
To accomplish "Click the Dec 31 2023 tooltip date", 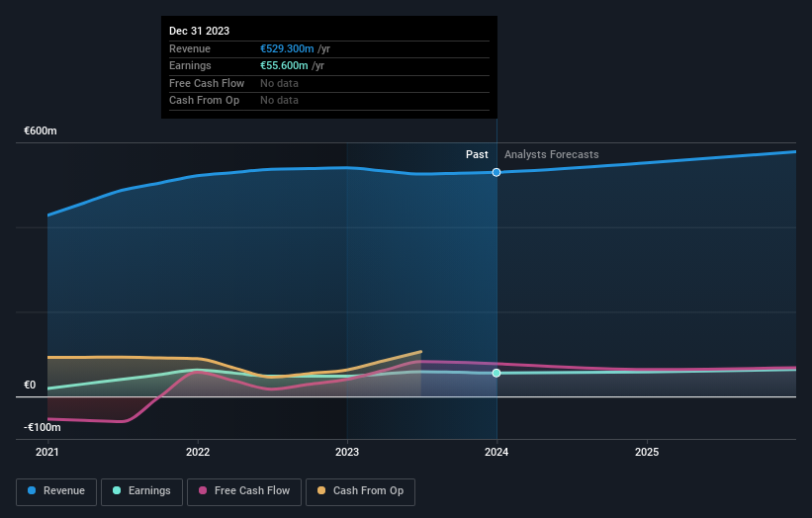I will click(x=200, y=31).
